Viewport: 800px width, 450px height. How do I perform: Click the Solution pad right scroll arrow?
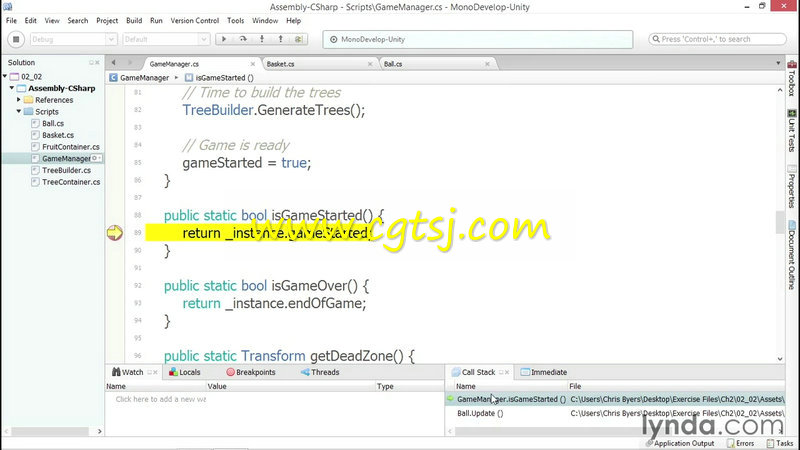[99, 432]
